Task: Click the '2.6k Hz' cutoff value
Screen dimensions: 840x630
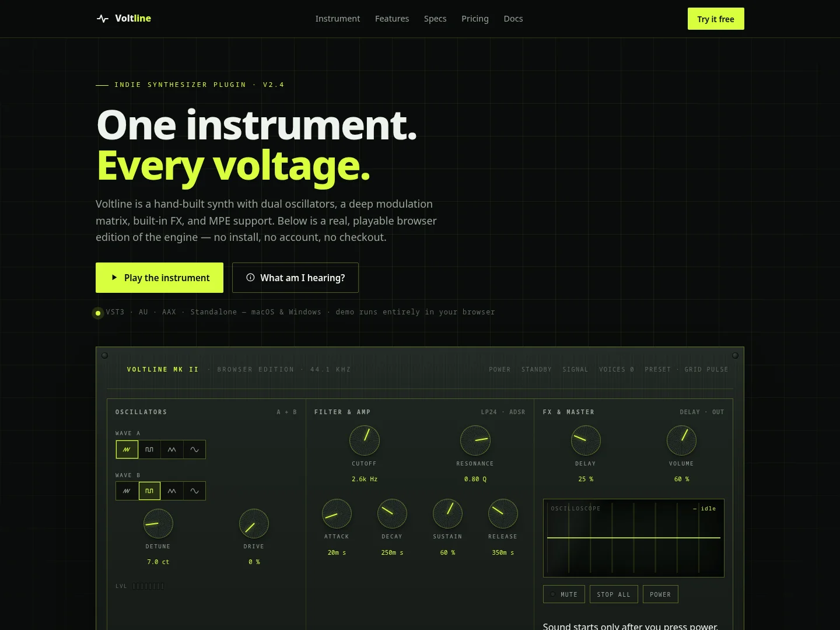Action: click(x=365, y=479)
